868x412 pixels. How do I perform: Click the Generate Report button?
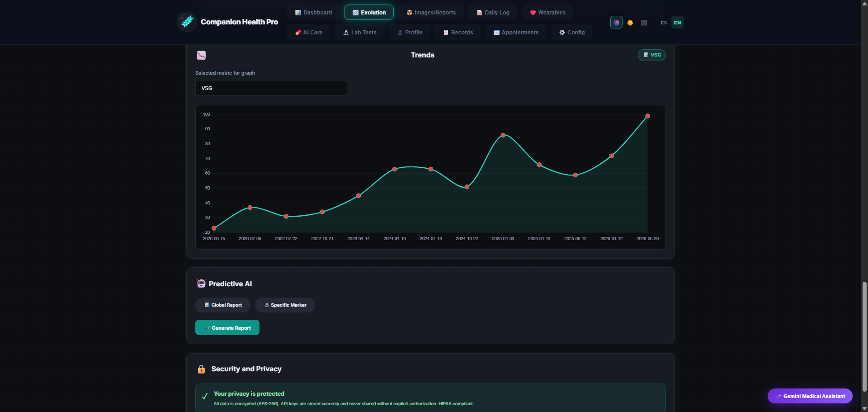point(227,327)
